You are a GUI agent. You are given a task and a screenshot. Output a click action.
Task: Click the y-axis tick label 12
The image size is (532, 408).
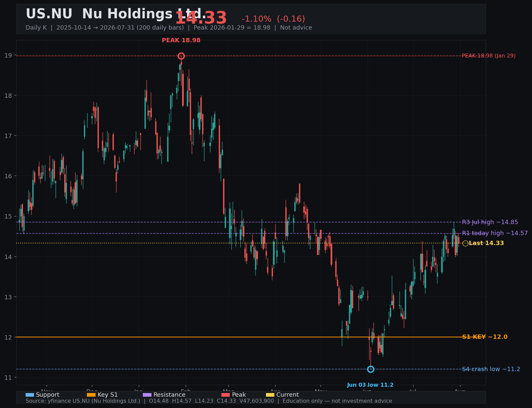[x=8, y=337]
